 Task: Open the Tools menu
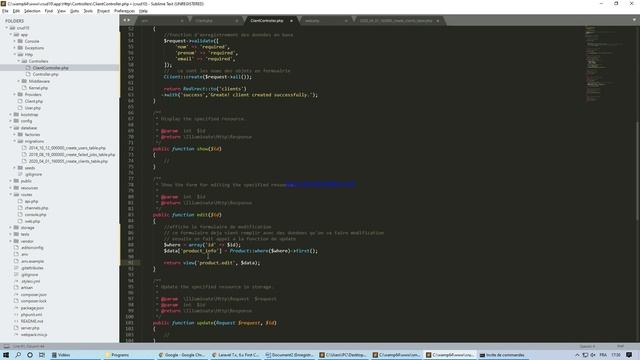coord(88,11)
